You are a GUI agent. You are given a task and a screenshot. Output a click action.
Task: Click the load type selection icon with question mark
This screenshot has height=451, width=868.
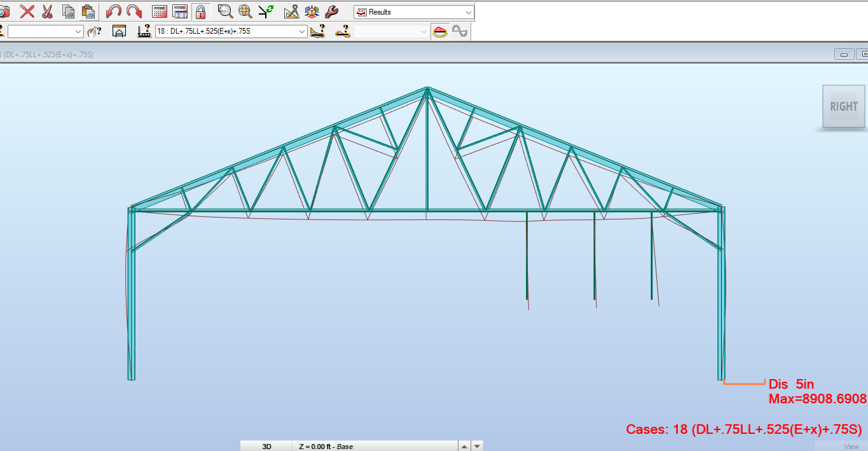[318, 31]
